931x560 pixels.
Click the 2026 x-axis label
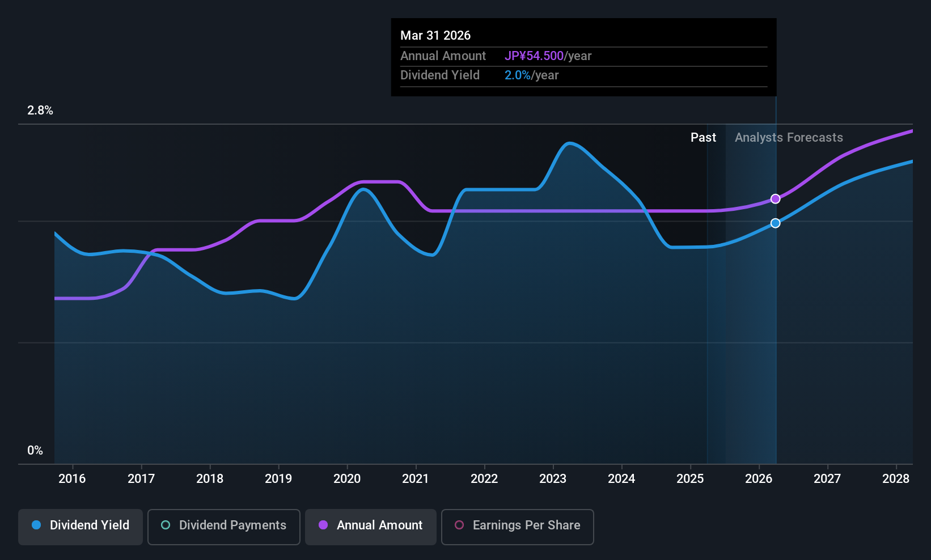(759, 479)
